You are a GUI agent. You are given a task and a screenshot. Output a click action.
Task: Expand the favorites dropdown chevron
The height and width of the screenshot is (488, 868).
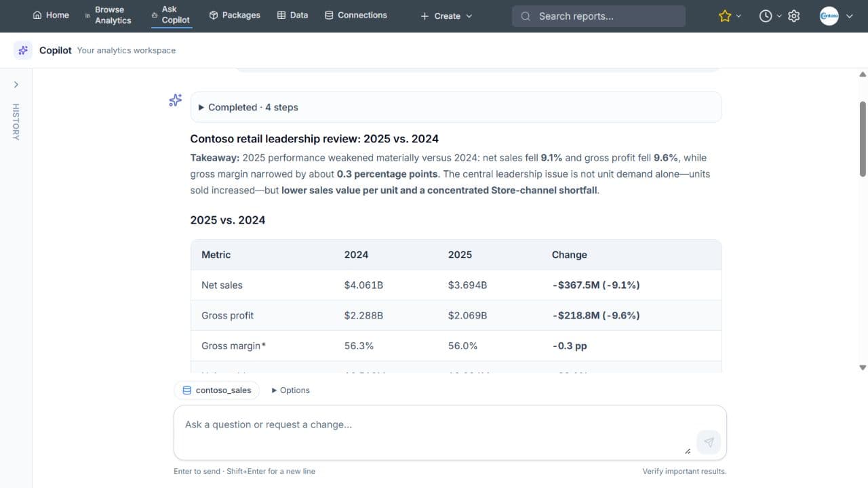[738, 16]
